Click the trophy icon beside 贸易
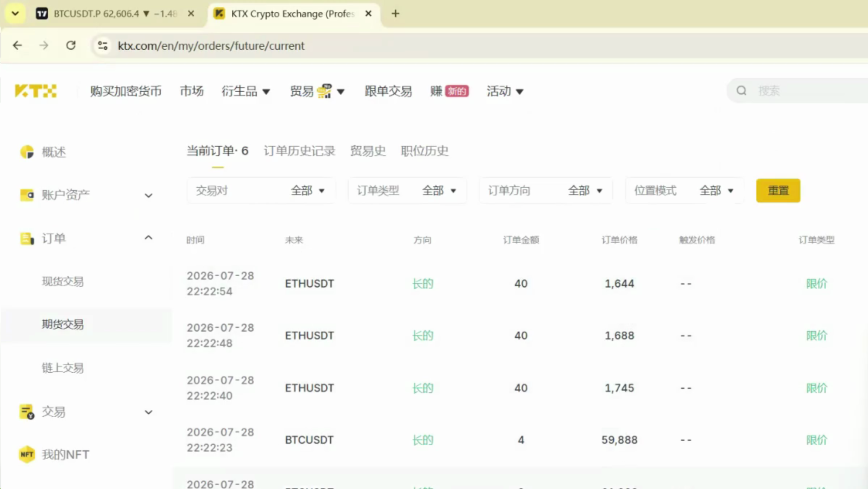868x489 pixels. tap(324, 91)
